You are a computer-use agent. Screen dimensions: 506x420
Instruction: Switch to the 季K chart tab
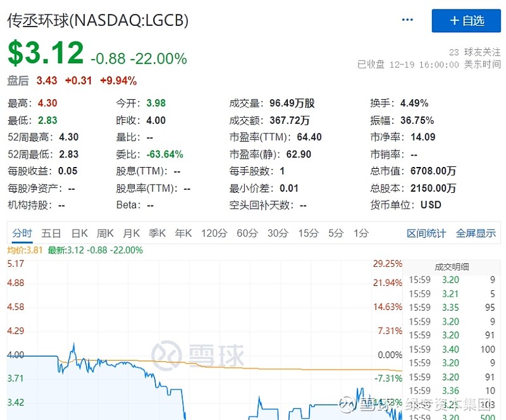[x=157, y=233]
